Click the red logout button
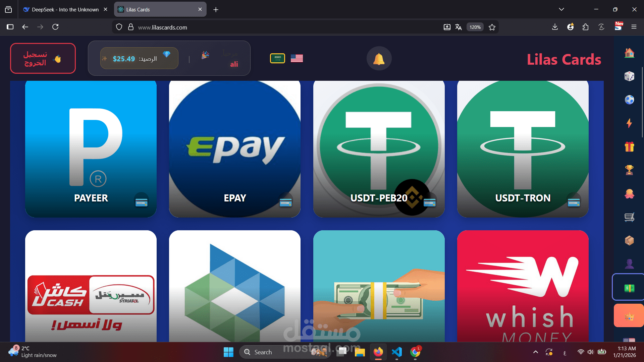The image size is (644, 362). 43,59
